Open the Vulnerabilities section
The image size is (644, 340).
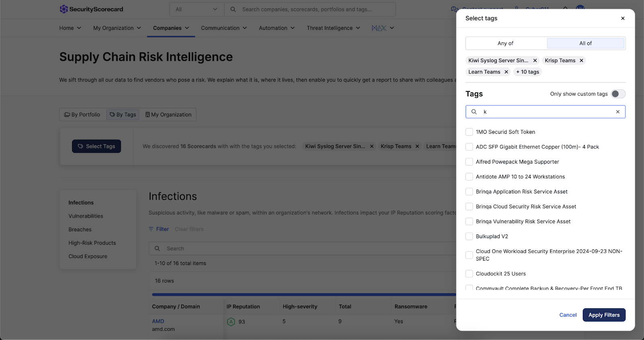86,216
